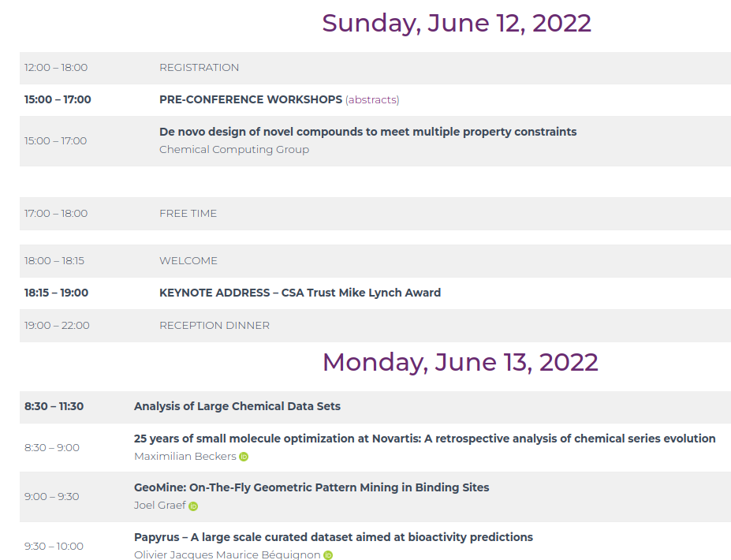
Task: Click the Sunday, June 12, 2022 heading
Action: [x=457, y=24]
